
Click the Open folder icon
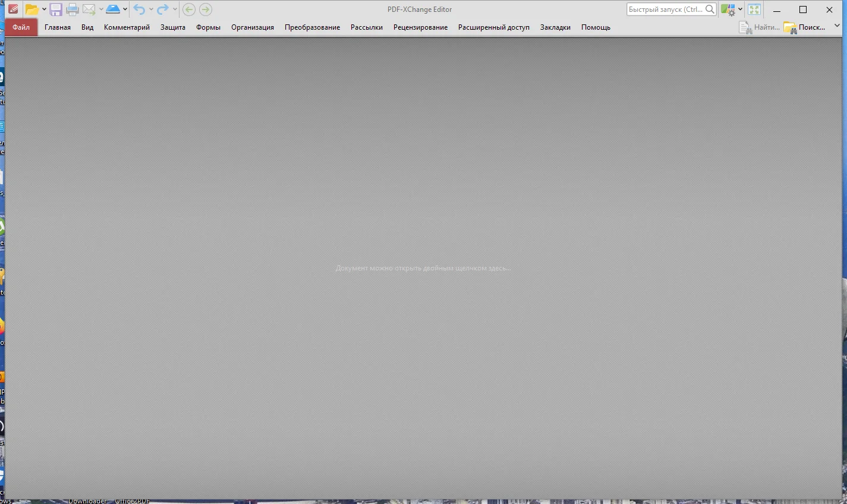(x=32, y=10)
